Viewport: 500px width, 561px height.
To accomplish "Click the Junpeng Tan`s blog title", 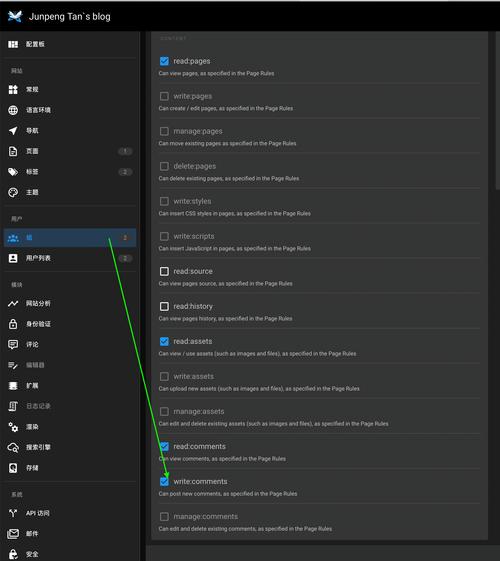I will coord(70,16).
